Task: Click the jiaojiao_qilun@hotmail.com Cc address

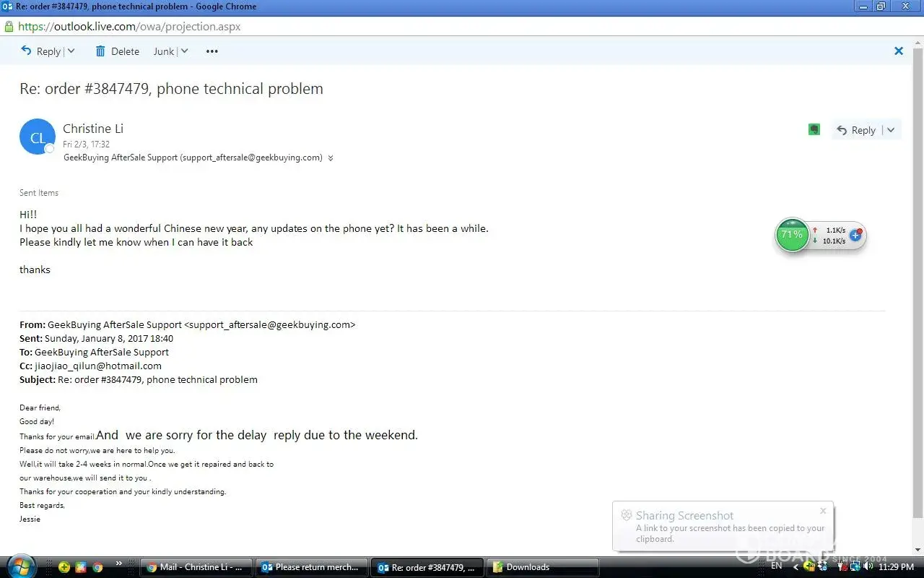Action: pos(98,366)
